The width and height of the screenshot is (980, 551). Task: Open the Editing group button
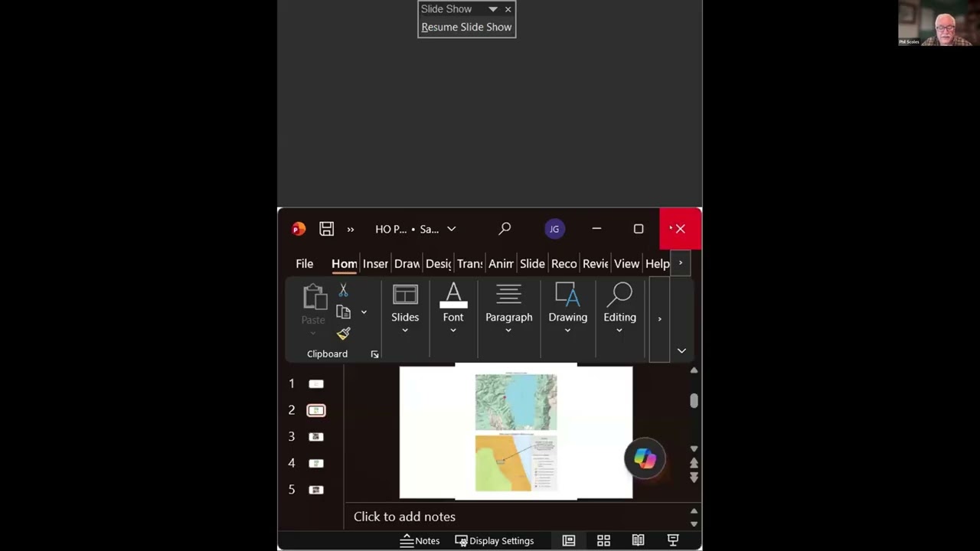click(619, 308)
